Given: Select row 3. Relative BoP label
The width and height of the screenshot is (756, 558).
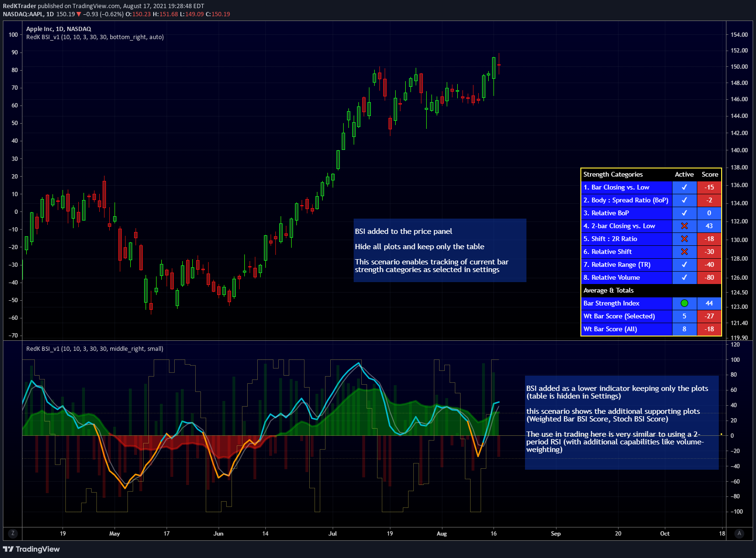Looking at the screenshot, I should pyautogui.click(x=627, y=213).
